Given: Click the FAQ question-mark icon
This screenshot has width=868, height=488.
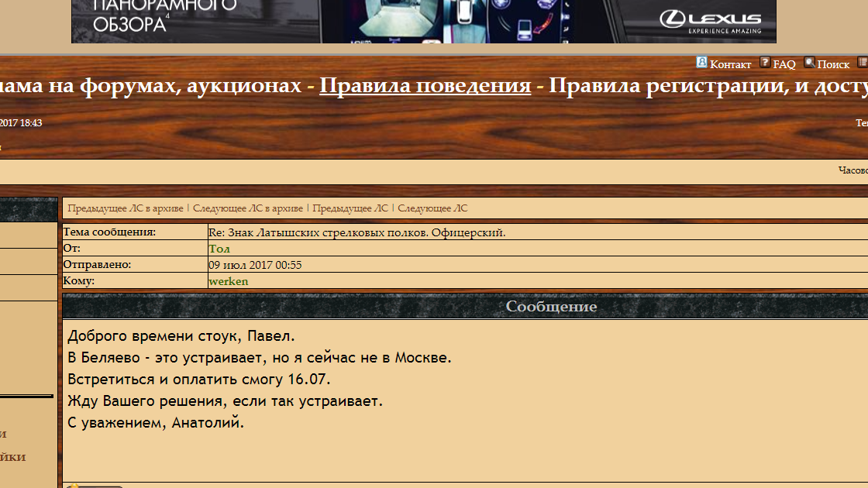Looking at the screenshot, I should click(765, 63).
